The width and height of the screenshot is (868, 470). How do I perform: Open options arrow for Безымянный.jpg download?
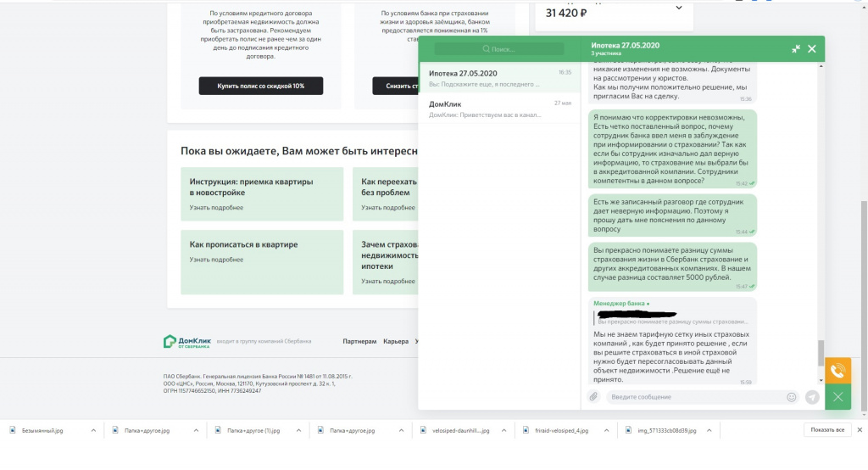93,430
